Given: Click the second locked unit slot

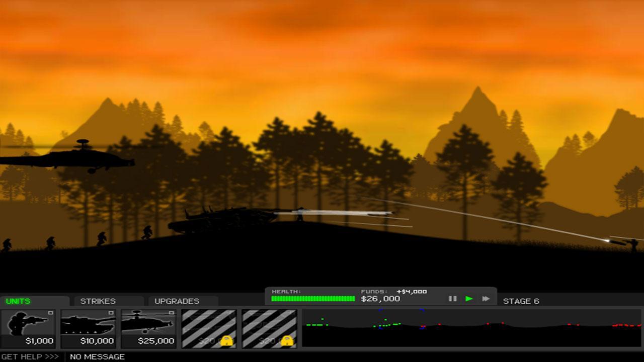Looking at the screenshot, I should tap(269, 328).
